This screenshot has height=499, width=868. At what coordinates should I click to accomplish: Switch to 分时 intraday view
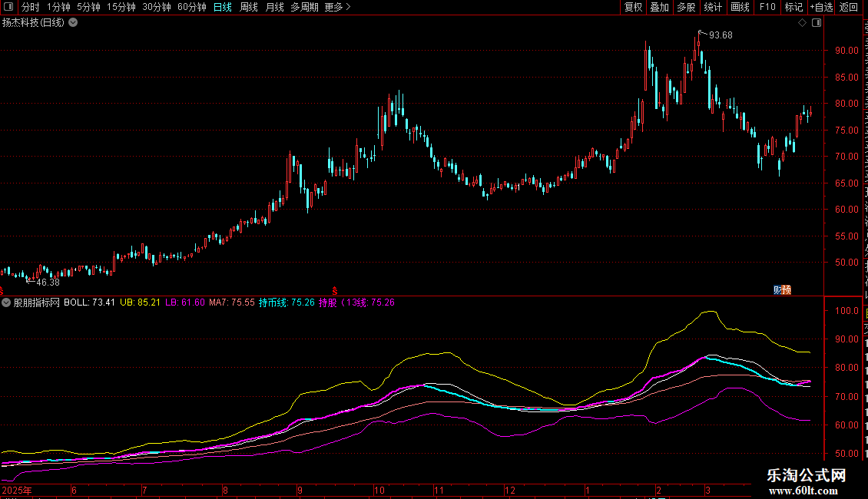pyautogui.click(x=31, y=7)
